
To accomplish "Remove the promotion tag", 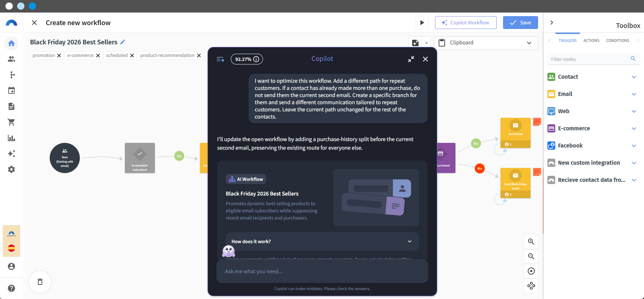I will (x=59, y=56).
